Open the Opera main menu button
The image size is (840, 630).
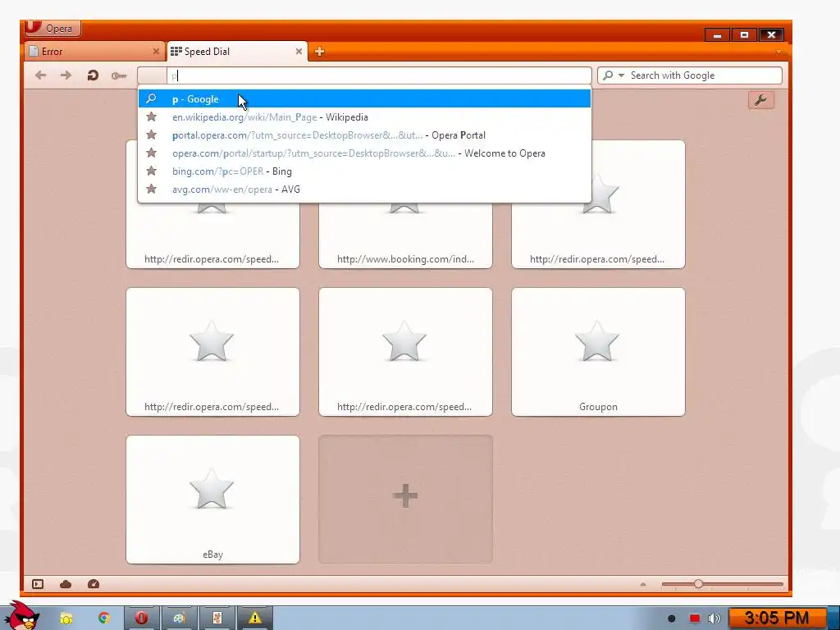click(x=52, y=28)
